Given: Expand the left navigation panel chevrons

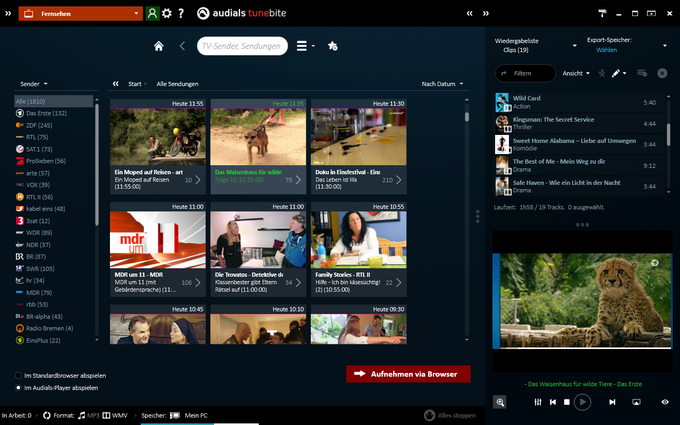Looking at the screenshot, I should click(8, 13).
